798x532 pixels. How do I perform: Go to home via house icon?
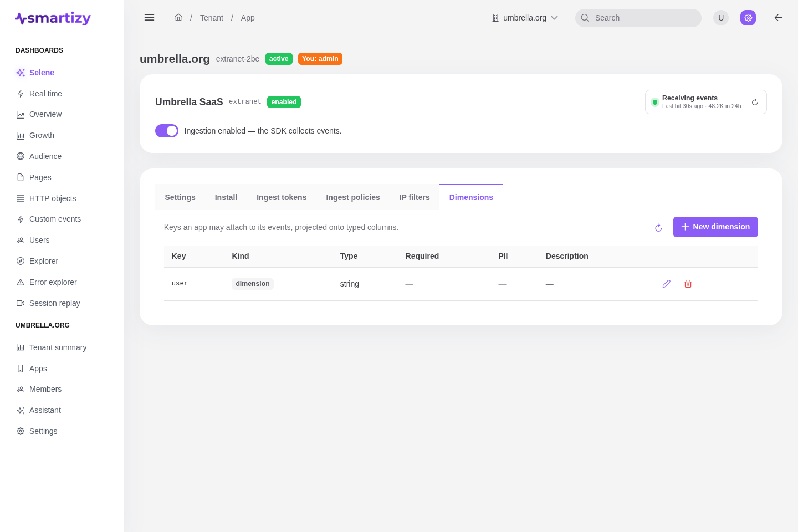178,17
